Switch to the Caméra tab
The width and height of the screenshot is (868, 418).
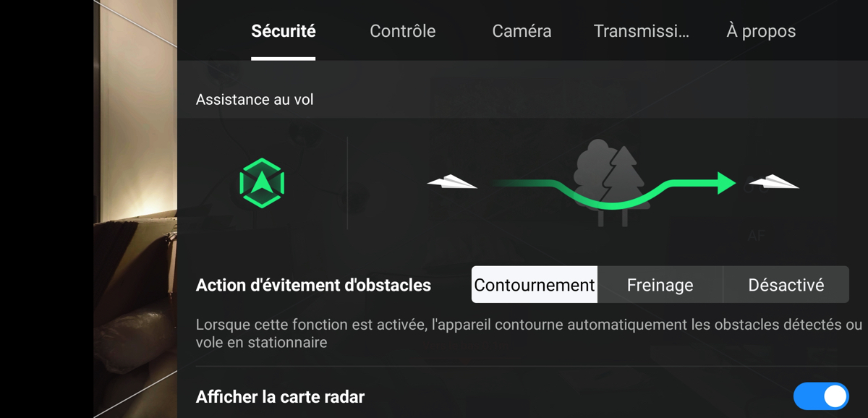coord(522,31)
